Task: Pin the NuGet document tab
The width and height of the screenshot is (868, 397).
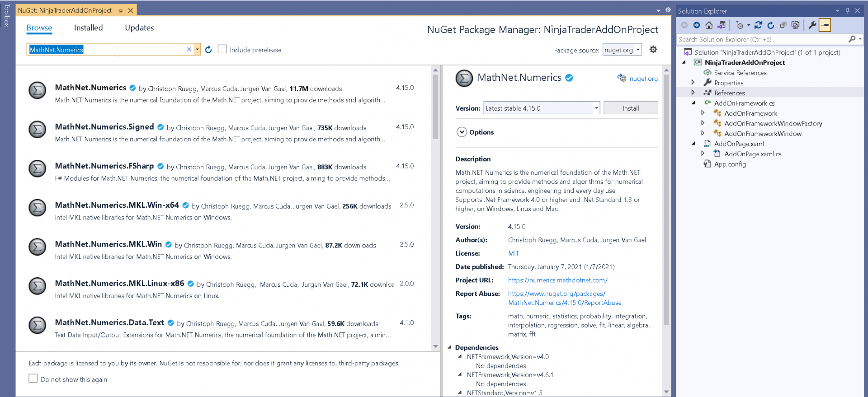Action: click(x=120, y=10)
